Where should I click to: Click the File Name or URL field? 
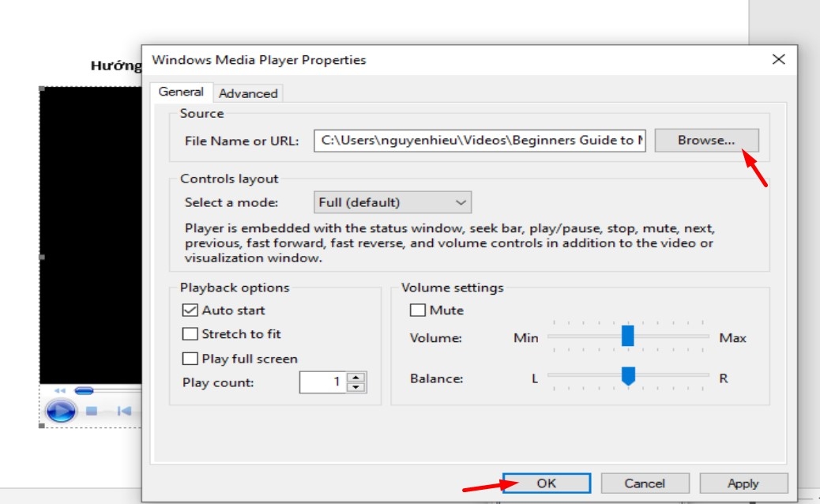(480, 141)
